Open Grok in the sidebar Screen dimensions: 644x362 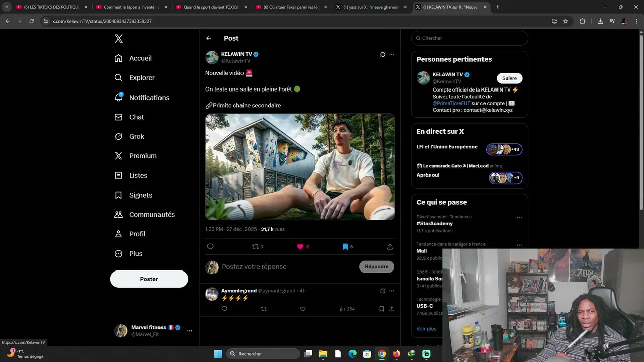pos(129,136)
